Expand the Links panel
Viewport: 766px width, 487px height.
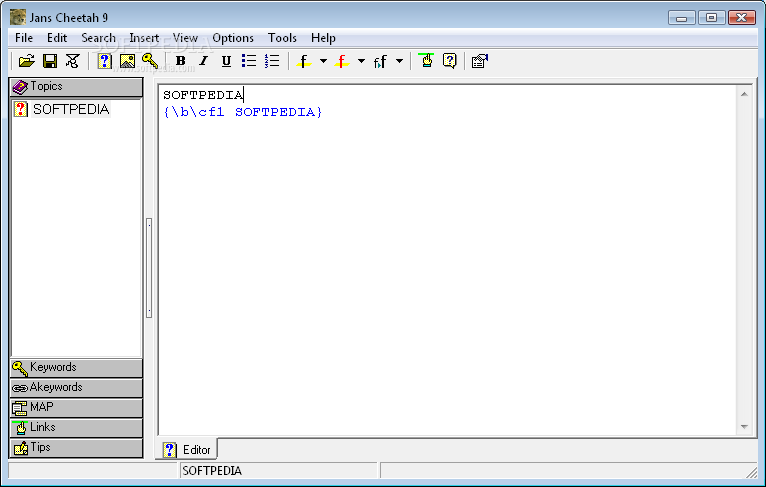[76, 428]
